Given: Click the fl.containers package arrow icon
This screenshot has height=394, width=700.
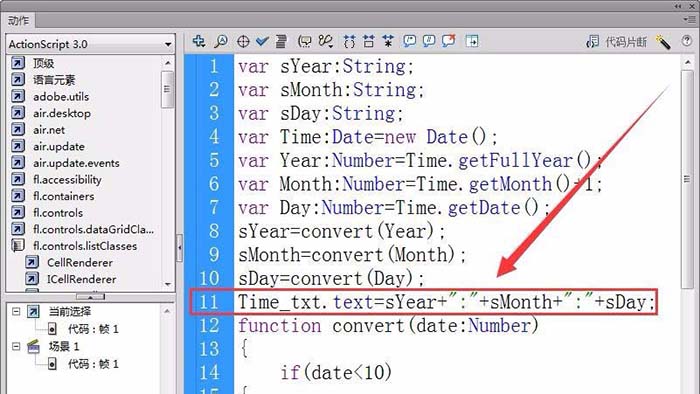Looking at the screenshot, I should coord(18,196).
